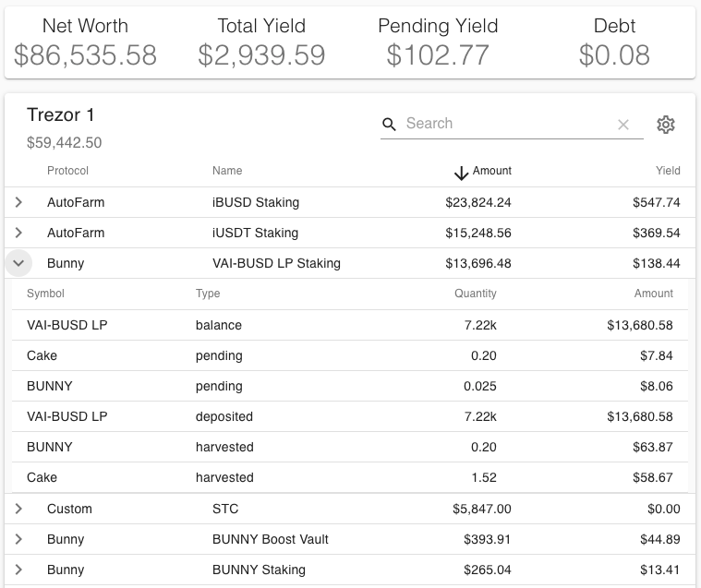
Task: Expand the BUNNY Boost Vault row
Action: (18, 539)
